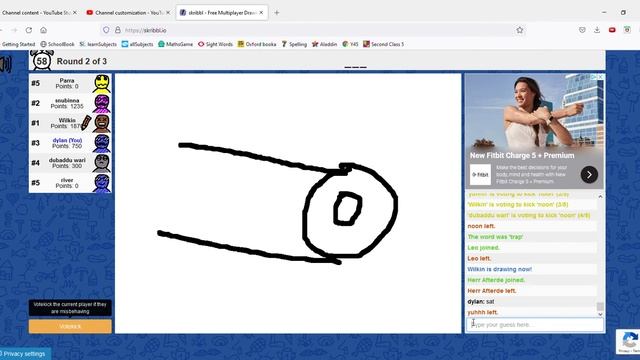
Task: Open the Getting Started bookmark
Action: tap(18, 44)
